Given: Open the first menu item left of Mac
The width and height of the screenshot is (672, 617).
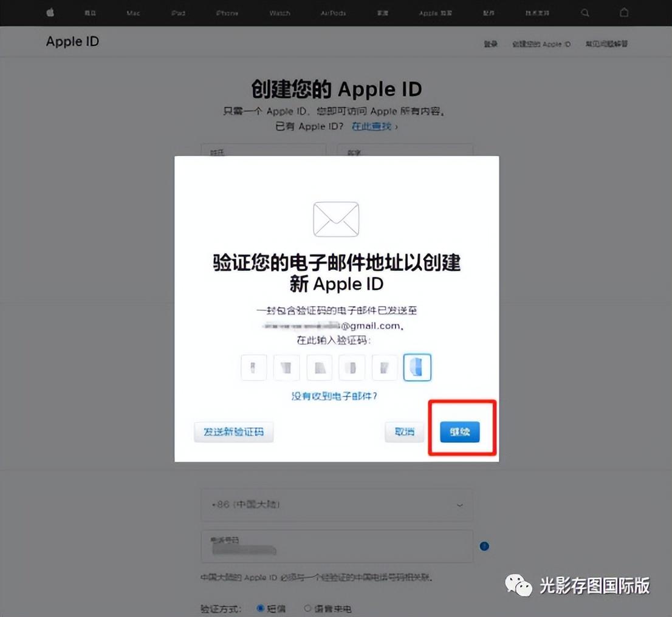Looking at the screenshot, I should click(x=90, y=13).
